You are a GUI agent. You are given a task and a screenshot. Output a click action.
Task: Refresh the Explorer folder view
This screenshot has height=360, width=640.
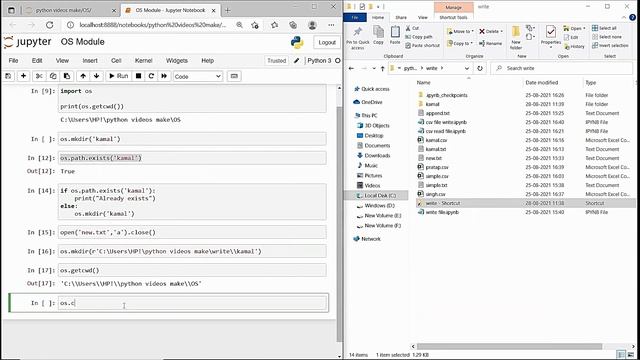point(480,68)
